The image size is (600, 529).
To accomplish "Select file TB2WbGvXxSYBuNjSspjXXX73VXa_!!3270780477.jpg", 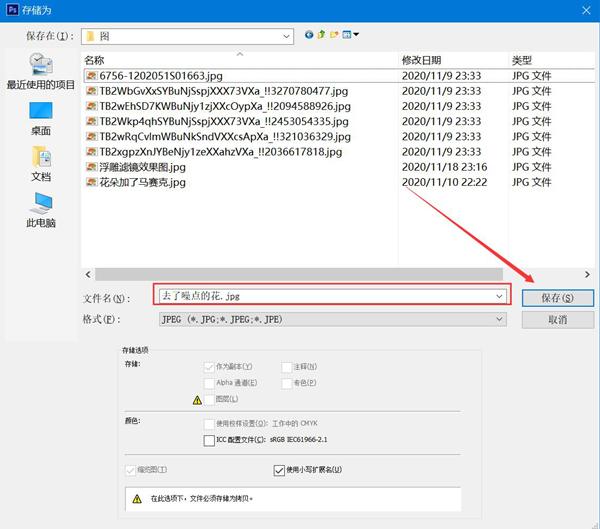I will click(x=224, y=91).
